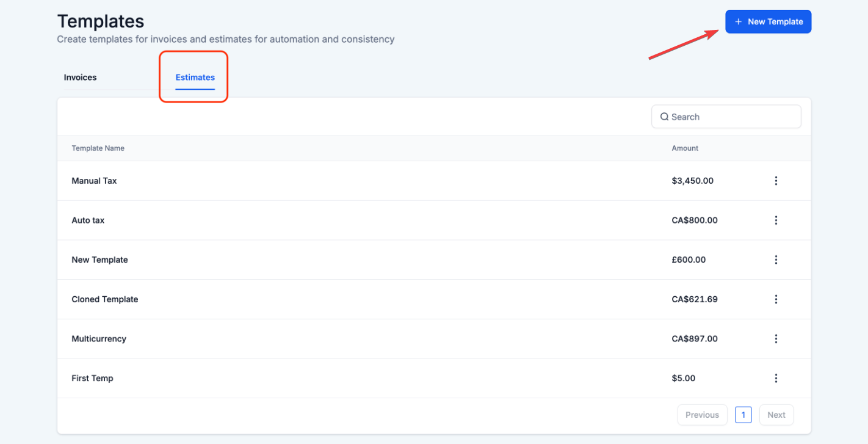This screenshot has width=868, height=444.
Task: Open the Multicurrency template name
Action: [x=99, y=339]
